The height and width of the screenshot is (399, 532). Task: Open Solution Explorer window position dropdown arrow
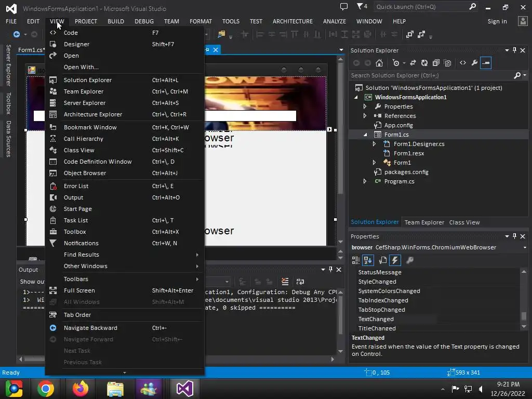coord(507,50)
